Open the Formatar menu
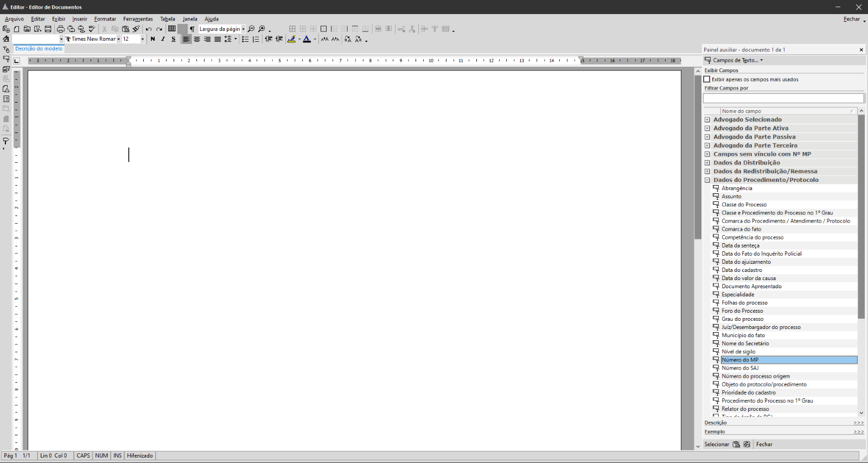 (105, 19)
